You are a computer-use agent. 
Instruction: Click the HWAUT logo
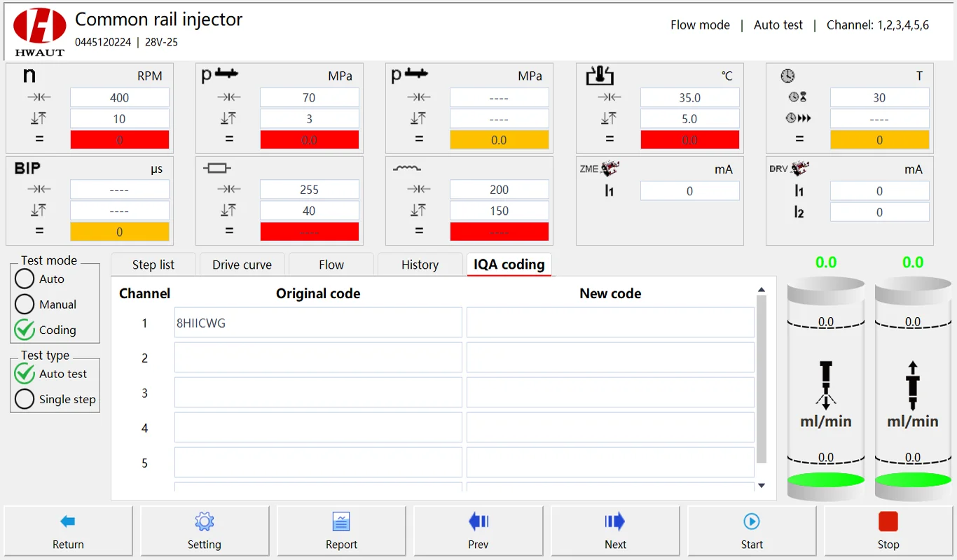39,31
